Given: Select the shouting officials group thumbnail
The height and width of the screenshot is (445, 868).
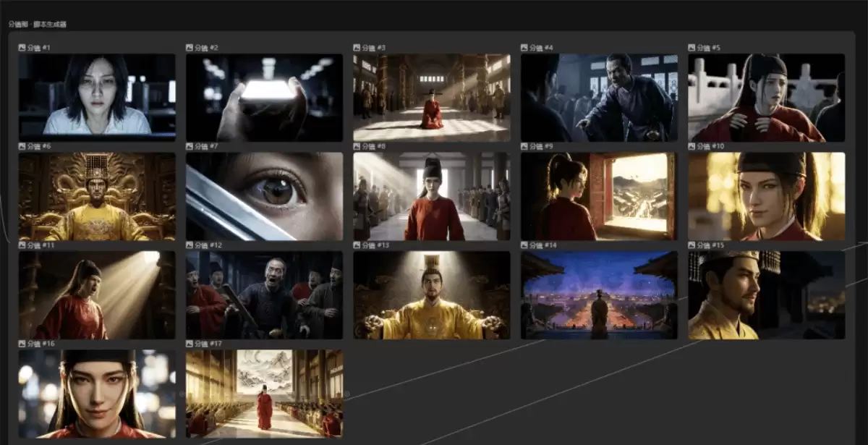Looking at the screenshot, I should tap(264, 295).
